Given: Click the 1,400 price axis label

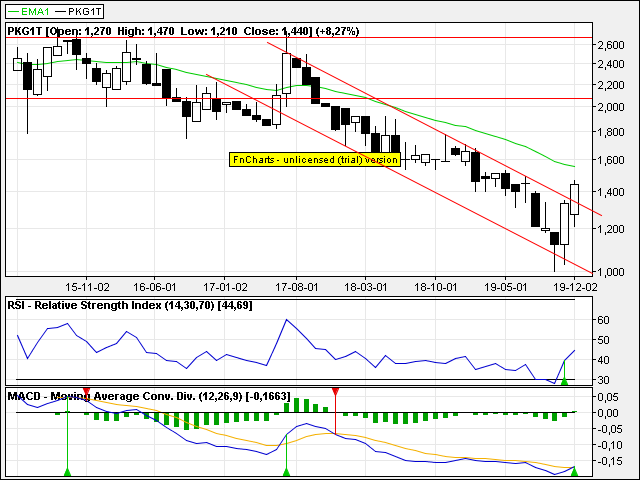Looking at the screenshot, I should click(x=611, y=191).
